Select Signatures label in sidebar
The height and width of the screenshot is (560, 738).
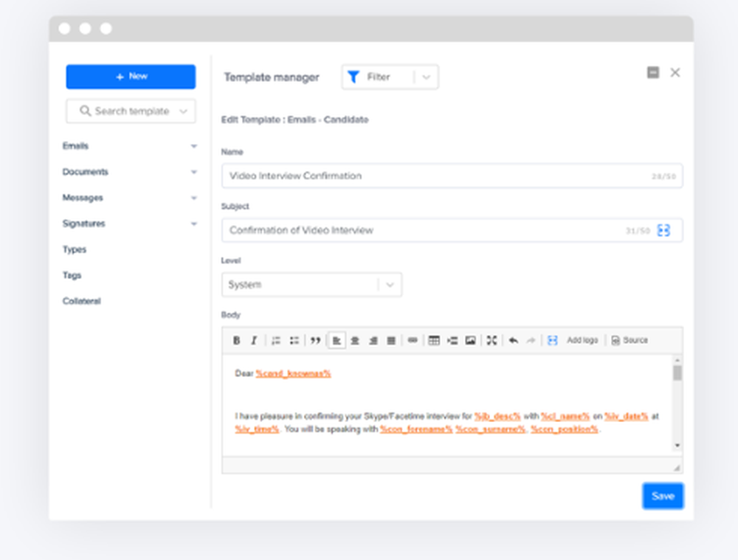pyautogui.click(x=84, y=224)
